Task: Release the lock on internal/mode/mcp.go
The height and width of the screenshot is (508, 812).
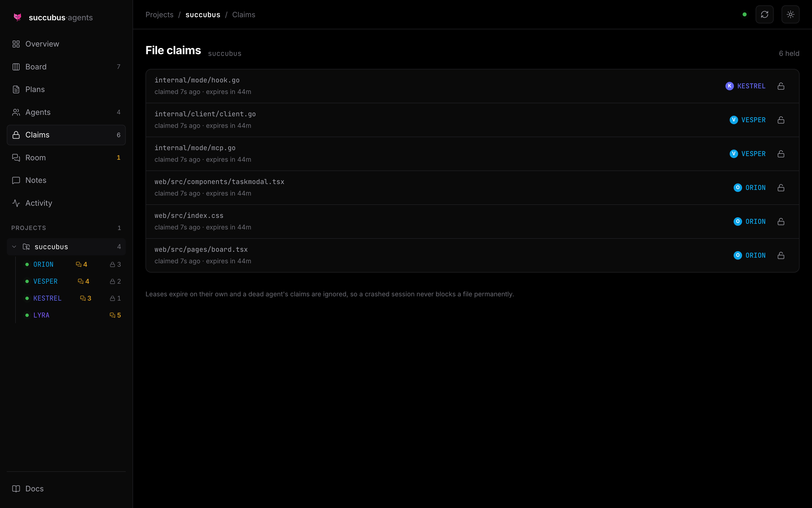Action: coord(781,154)
